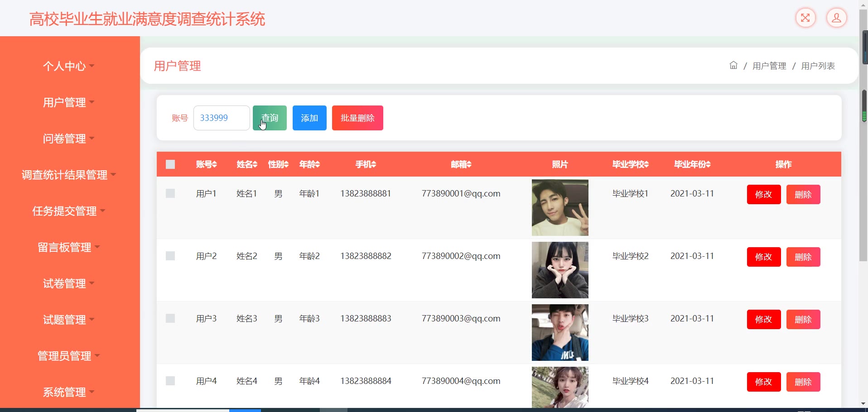The height and width of the screenshot is (412, 868).
Task: Sort table by 毕业年份 column
Action: [x=692, y=164]
